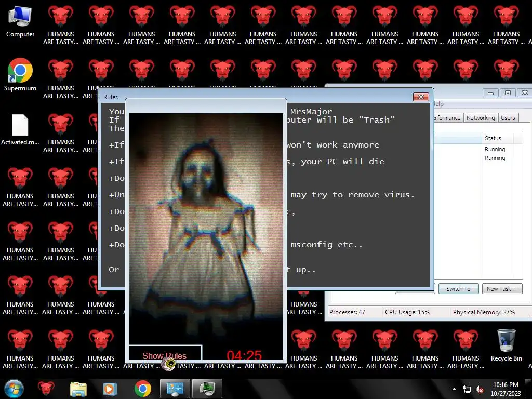Select the first Running status row
The height and width of the screenshot is (399, 532).
click(495, 149)
